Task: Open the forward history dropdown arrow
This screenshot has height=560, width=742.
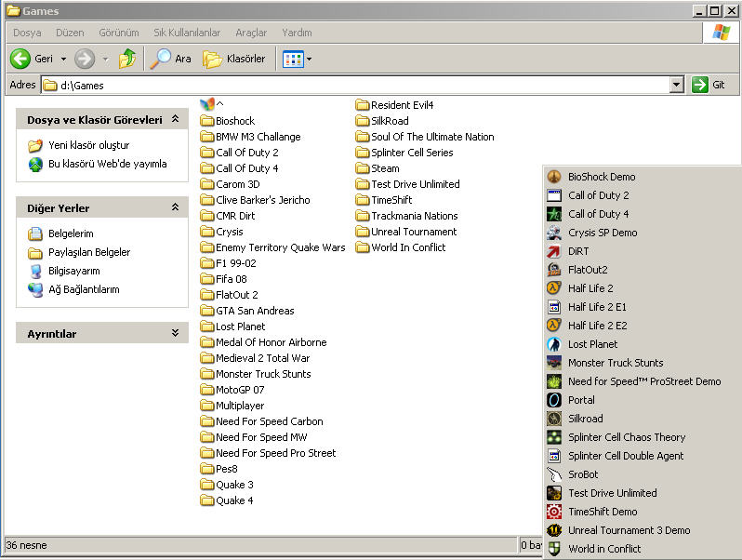Action: click(105, 60)
